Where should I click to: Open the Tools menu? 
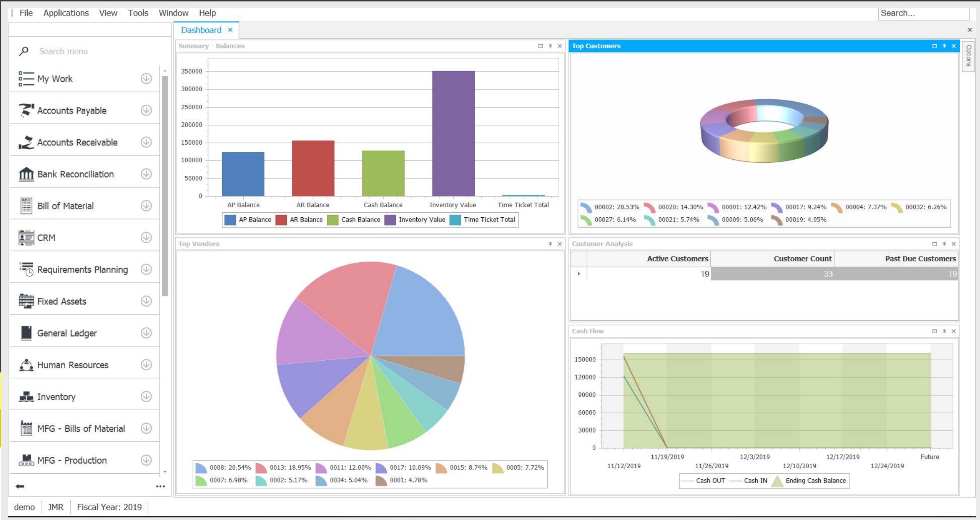click(138, 13)
